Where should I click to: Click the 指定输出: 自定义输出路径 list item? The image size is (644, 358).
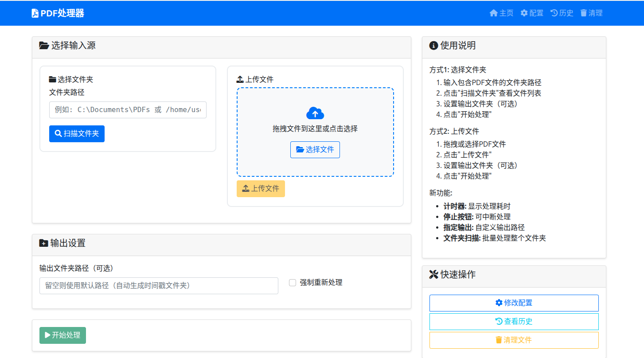pos(484,228)
